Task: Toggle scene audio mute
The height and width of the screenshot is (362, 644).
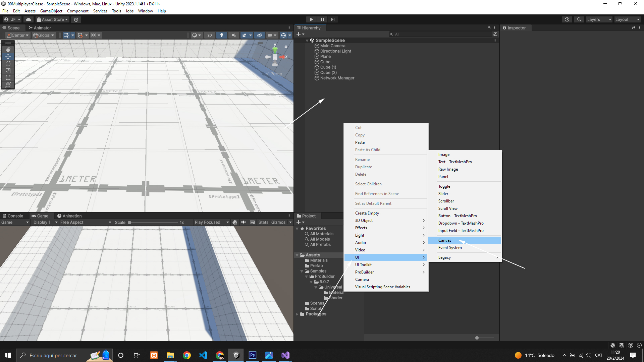Action: pyautogui.click(x=234, y=35)
